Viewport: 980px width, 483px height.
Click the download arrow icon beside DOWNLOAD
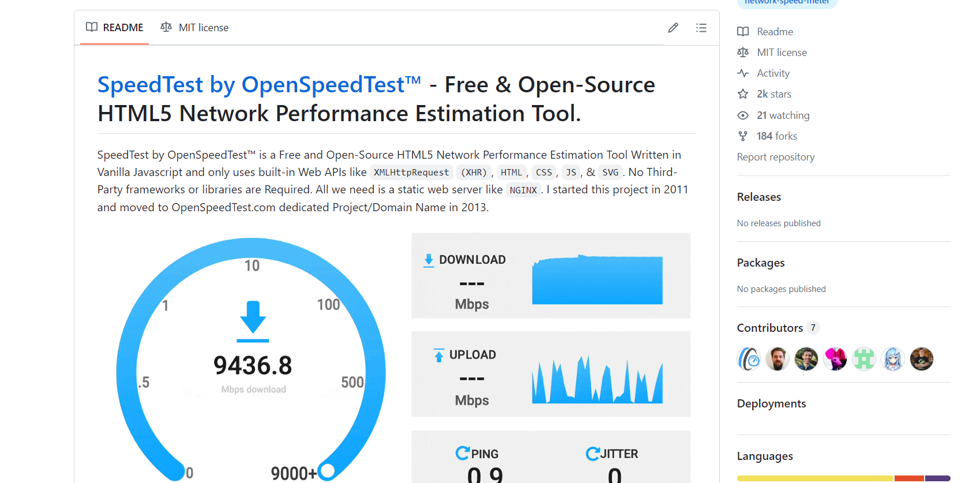point(429,260)
